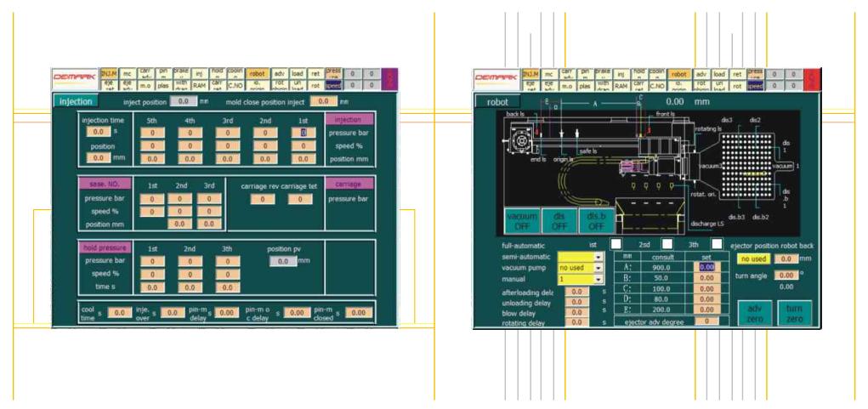Enable the 3th checkbox on the robot screen

[x=717, y=244]
